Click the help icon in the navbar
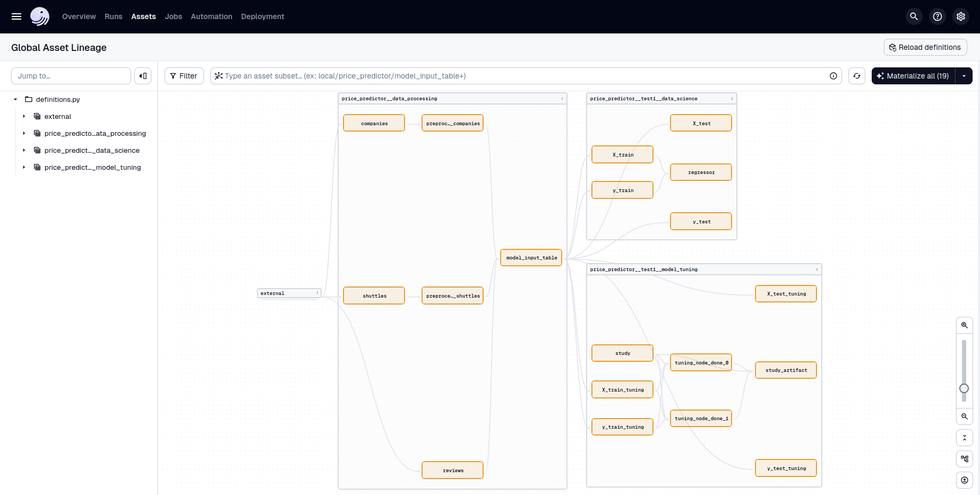Screen dimensions: 980x495 click(938, 16)
